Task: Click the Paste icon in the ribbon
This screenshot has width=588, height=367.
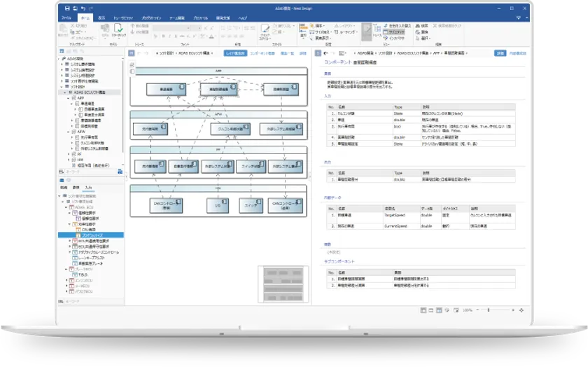Action: [63, 29]
